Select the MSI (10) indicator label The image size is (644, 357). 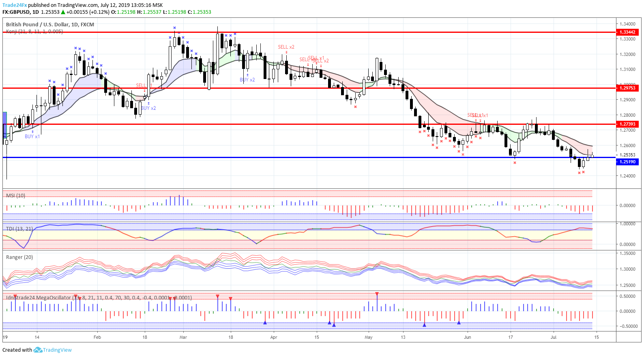(x=15, y=195)
